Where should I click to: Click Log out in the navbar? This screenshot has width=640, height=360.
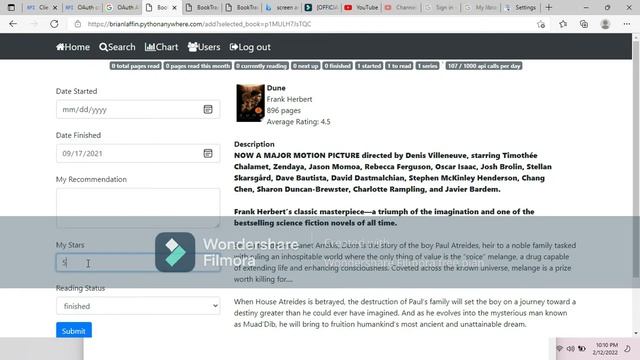point(250,47)
